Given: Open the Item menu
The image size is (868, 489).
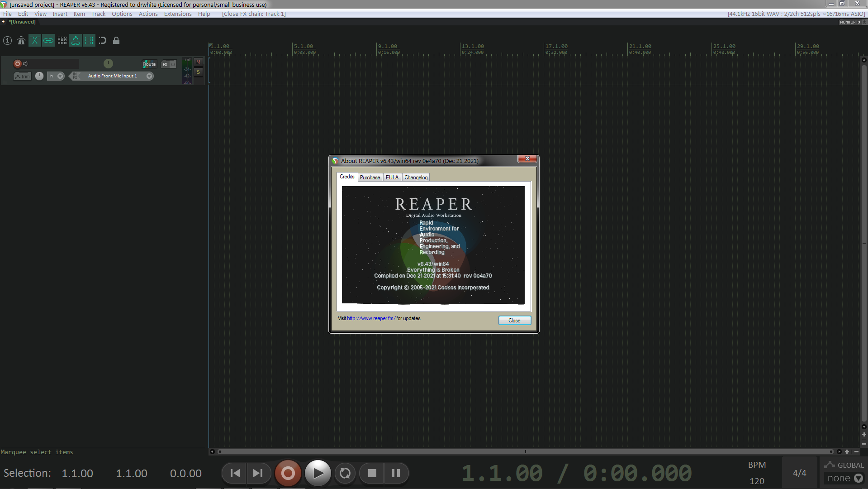Looking at the screenshot, I should 79,14.
